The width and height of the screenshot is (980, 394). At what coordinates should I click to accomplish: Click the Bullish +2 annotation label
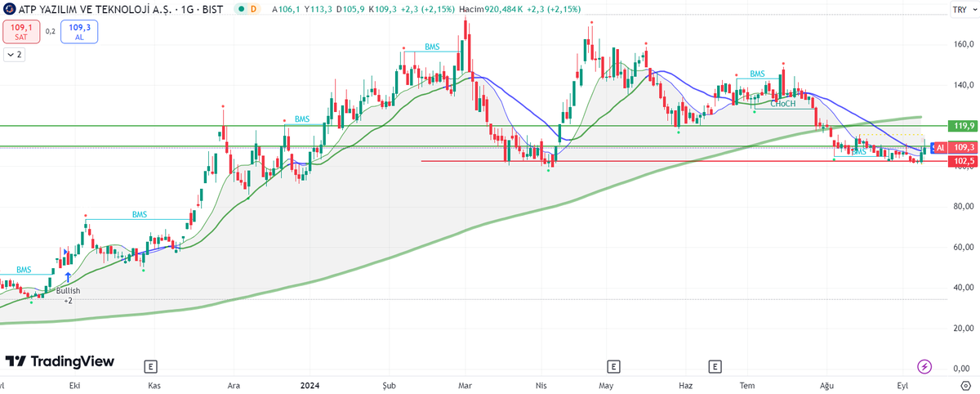point(68,295)
